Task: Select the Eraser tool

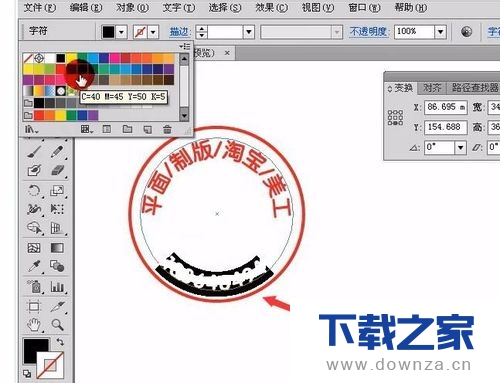Action: 57,171
